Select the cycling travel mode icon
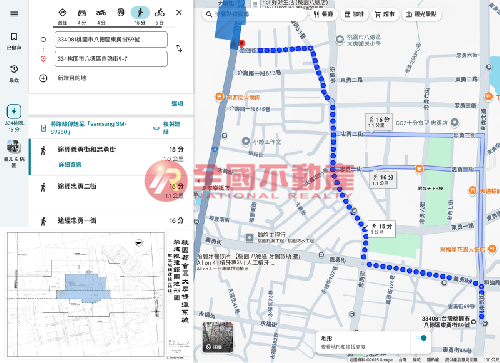 tap(160, 13)
